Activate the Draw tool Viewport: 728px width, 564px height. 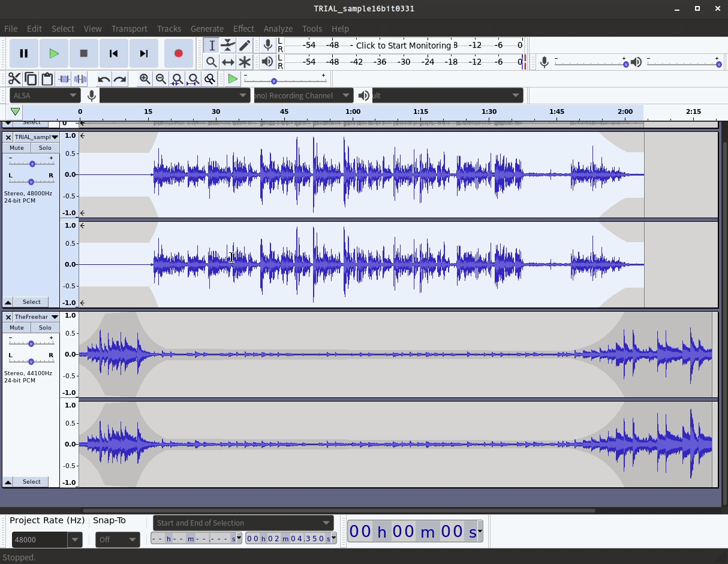coord(245,45)
